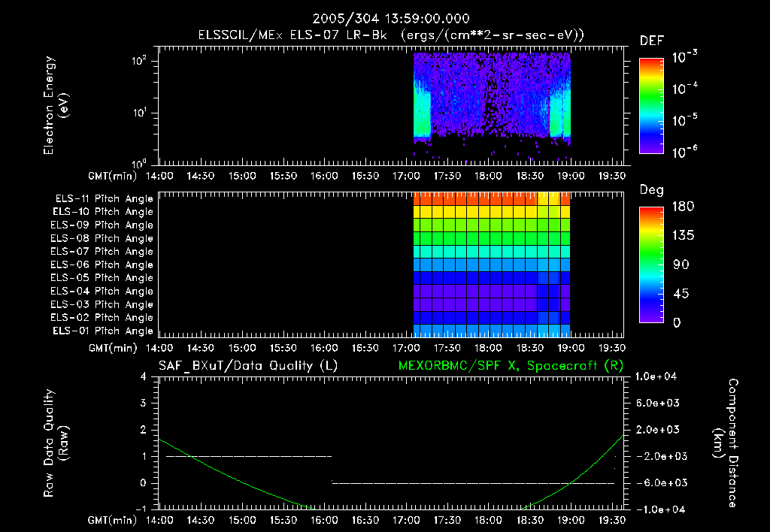Click data quality line at level 0
Screen dimensions: 770x532
474,483
